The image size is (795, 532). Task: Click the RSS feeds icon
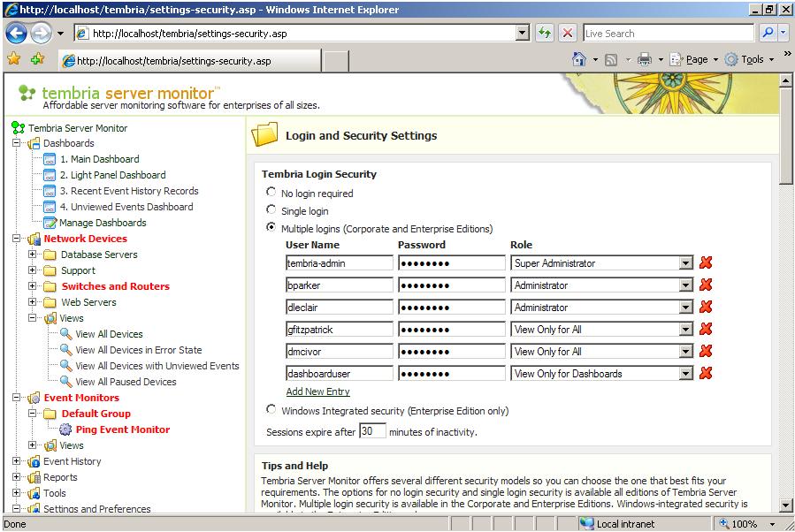[x=611, y=60]
